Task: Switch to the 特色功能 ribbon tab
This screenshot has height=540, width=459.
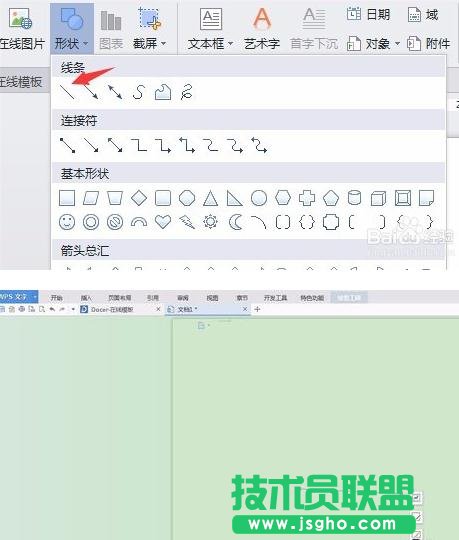Action: click(312, 298)
